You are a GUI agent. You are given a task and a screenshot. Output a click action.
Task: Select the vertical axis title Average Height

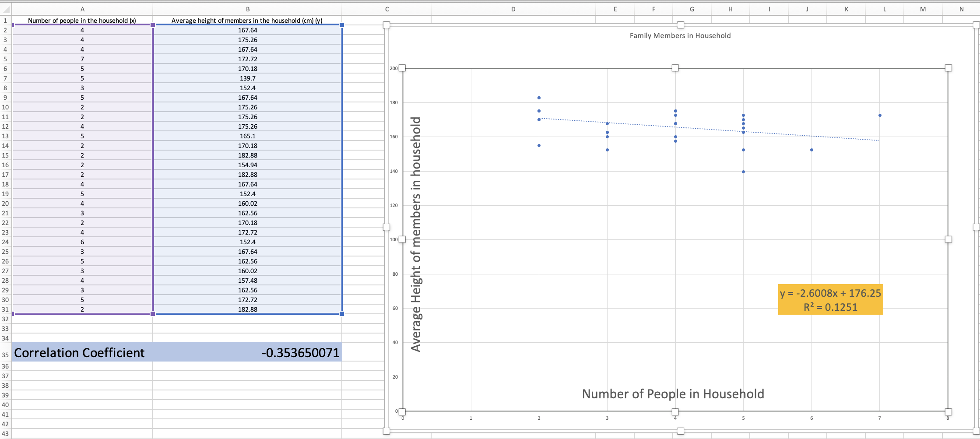[x=415, y=234]
